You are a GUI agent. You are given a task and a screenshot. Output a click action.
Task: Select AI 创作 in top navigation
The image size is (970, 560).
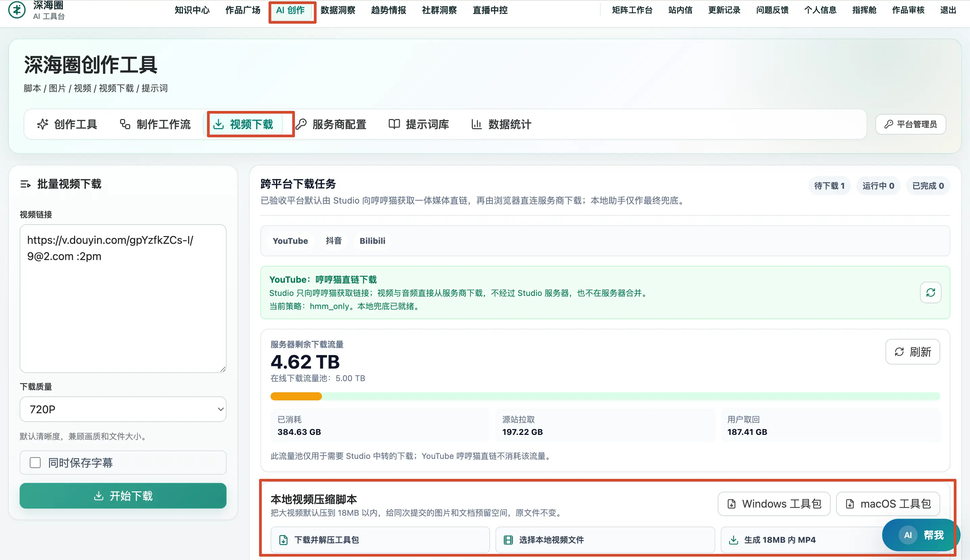291,10
